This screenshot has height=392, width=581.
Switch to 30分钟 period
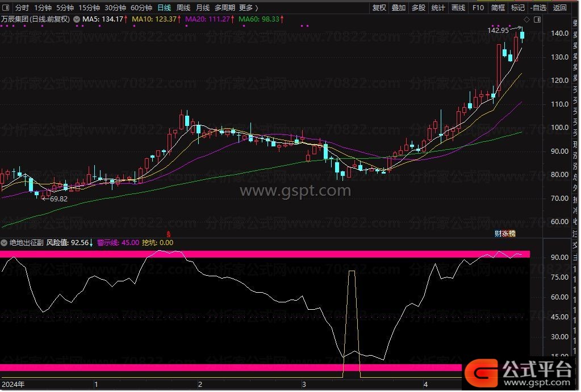pos(115,7)
